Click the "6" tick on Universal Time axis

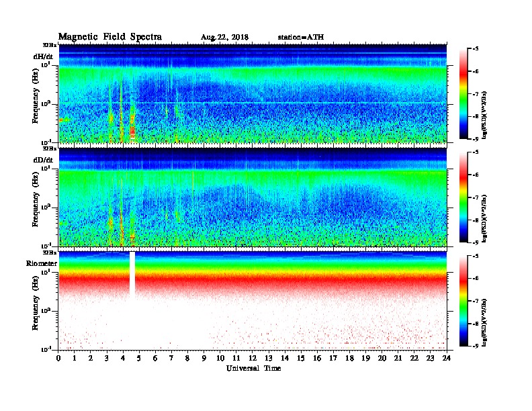tap(155, 358)
